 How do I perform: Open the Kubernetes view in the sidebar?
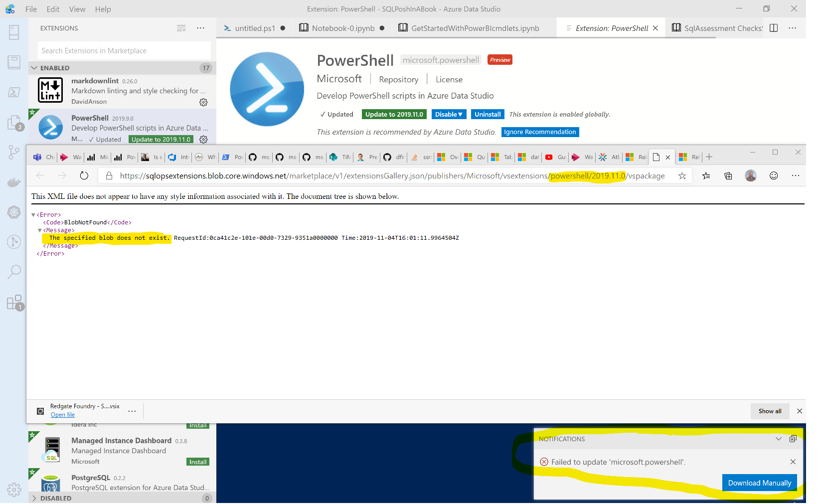click(x=14, y=212)
